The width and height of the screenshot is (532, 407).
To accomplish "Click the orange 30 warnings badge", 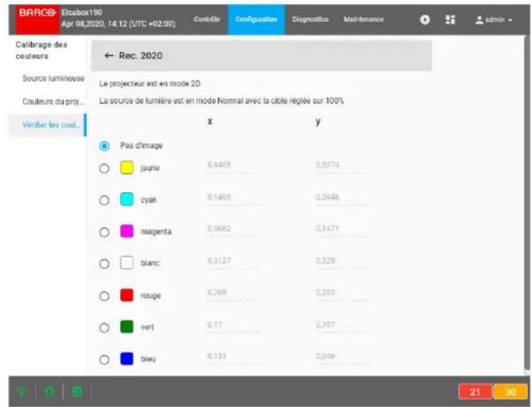I will [x=510, y=392].
